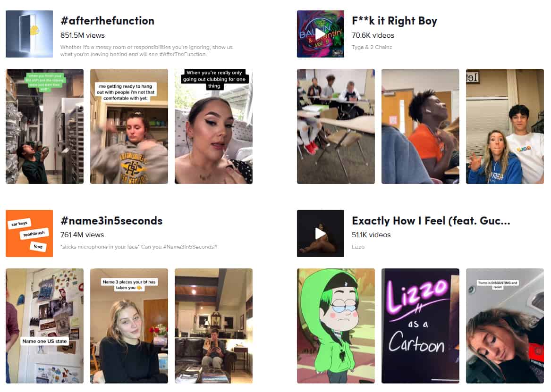Open the #afterthefunction hashtag title
The image size is (551, 392).
(107, 21)
